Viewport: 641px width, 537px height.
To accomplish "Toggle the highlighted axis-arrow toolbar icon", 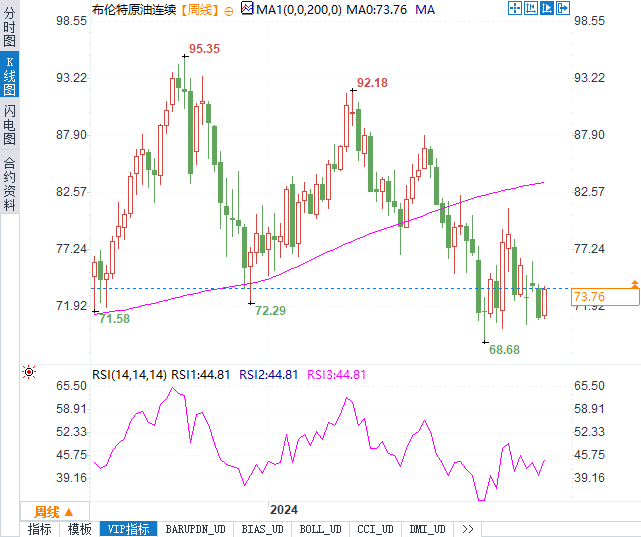I will [547, 8].
